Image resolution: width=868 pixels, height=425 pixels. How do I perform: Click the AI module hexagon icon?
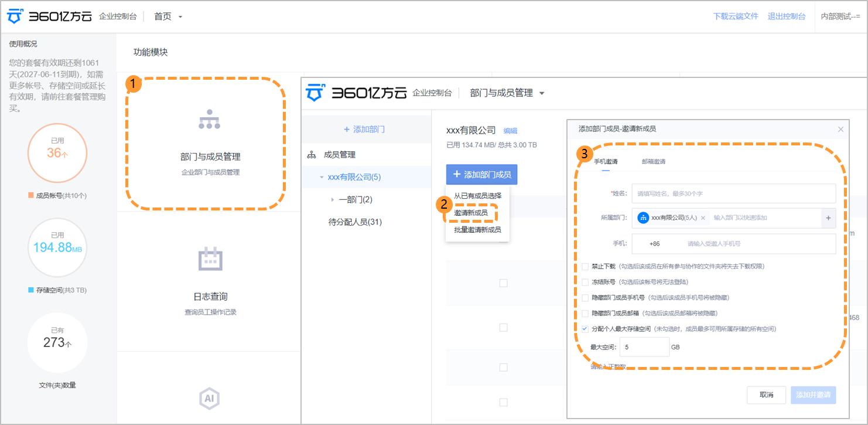point(210,399)
